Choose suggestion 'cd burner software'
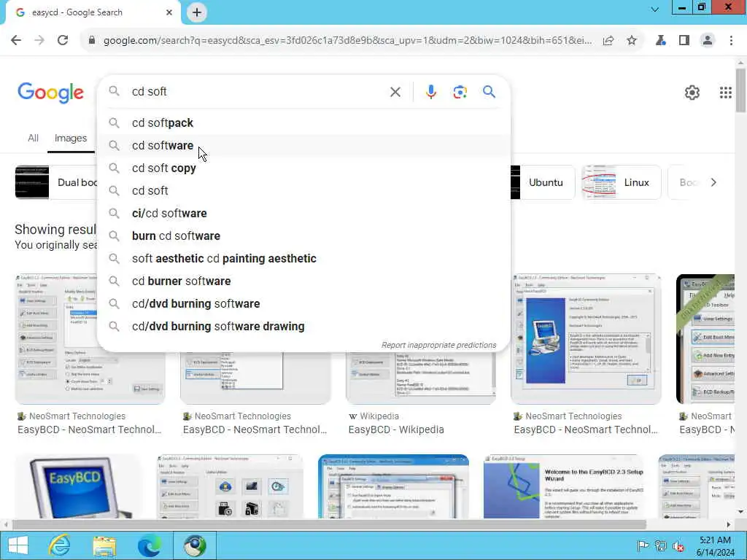Screen dimensions: 747x560 303,281
